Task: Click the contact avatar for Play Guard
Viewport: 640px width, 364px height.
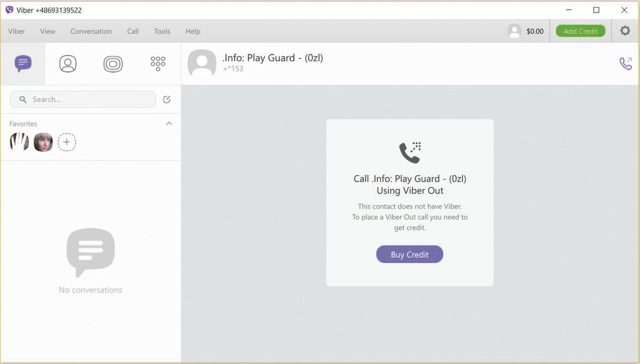Action: pos(202,63)
